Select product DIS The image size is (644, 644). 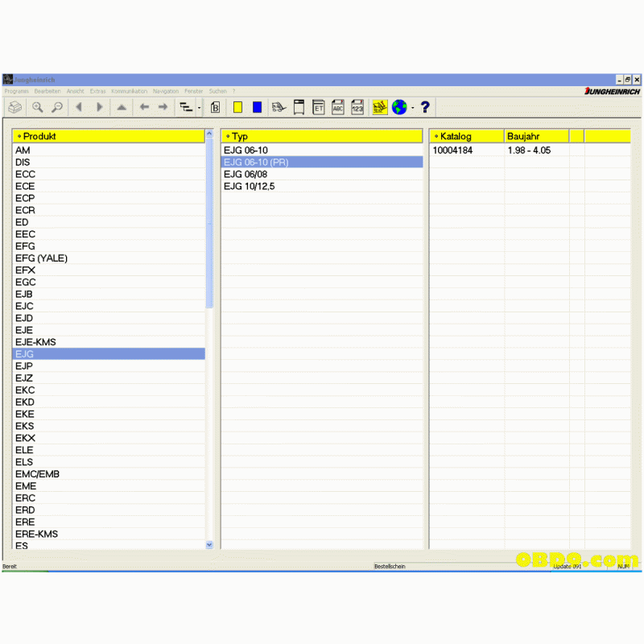[109, 163]
